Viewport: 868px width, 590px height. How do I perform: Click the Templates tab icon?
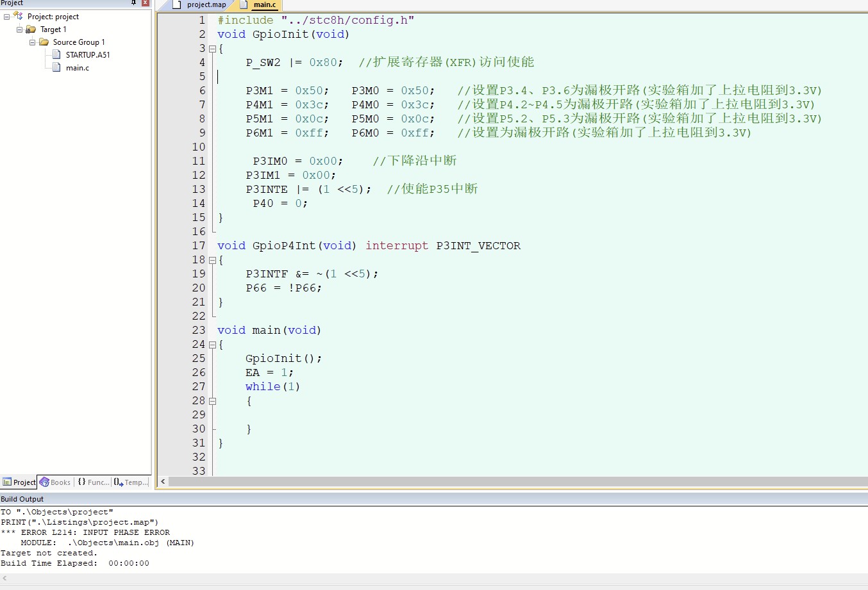coord(119,482)
